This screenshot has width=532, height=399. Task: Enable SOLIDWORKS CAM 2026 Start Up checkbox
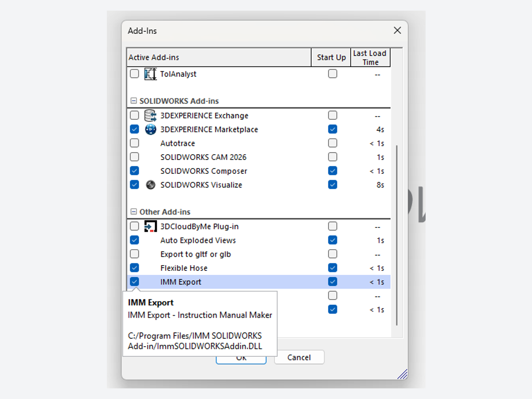(332, 157)
